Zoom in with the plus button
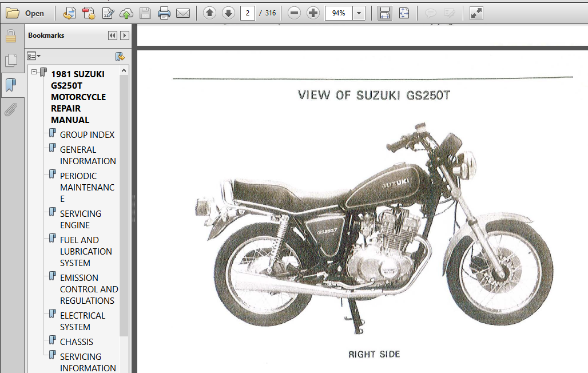Image resolution: width=588 pixels, height=373 pixels. point(313,14)
